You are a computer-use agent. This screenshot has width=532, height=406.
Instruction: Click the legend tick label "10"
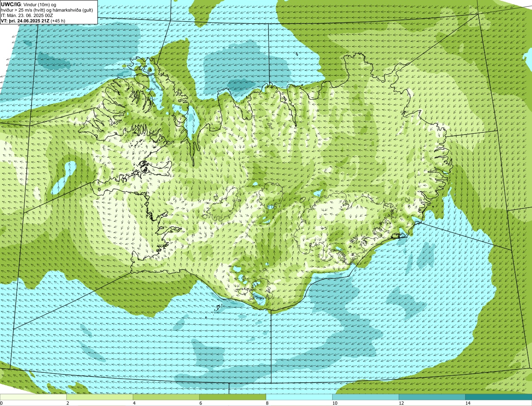334,403
